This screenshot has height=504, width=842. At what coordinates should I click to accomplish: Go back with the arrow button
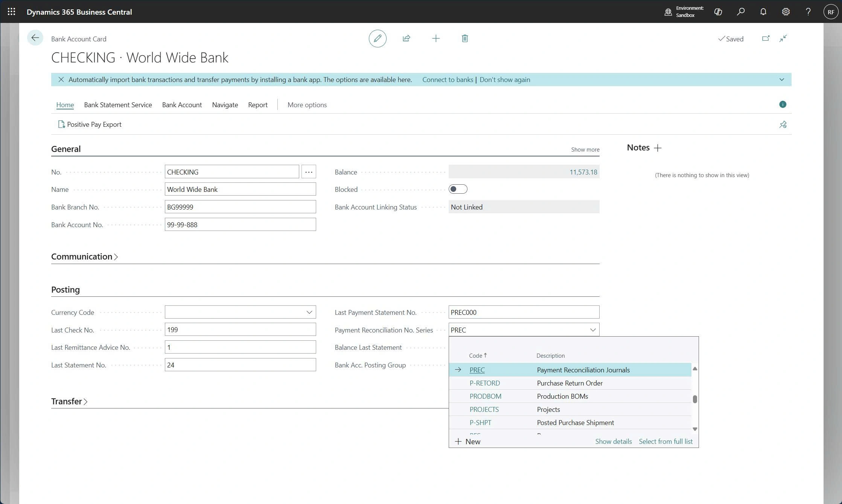pos(35,38)
